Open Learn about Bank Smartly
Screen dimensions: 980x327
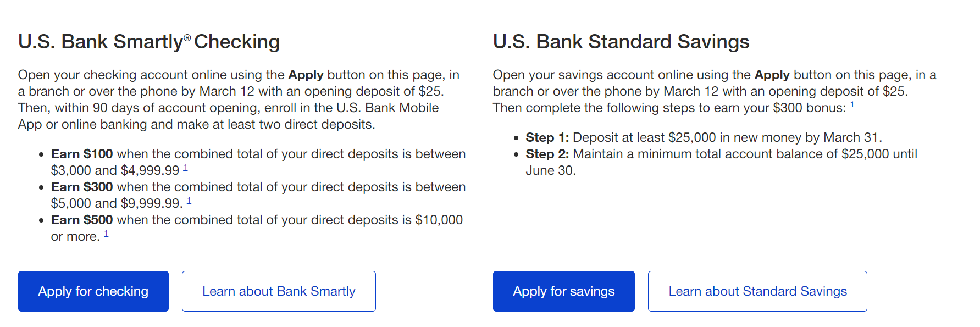(x=279, y=291)
